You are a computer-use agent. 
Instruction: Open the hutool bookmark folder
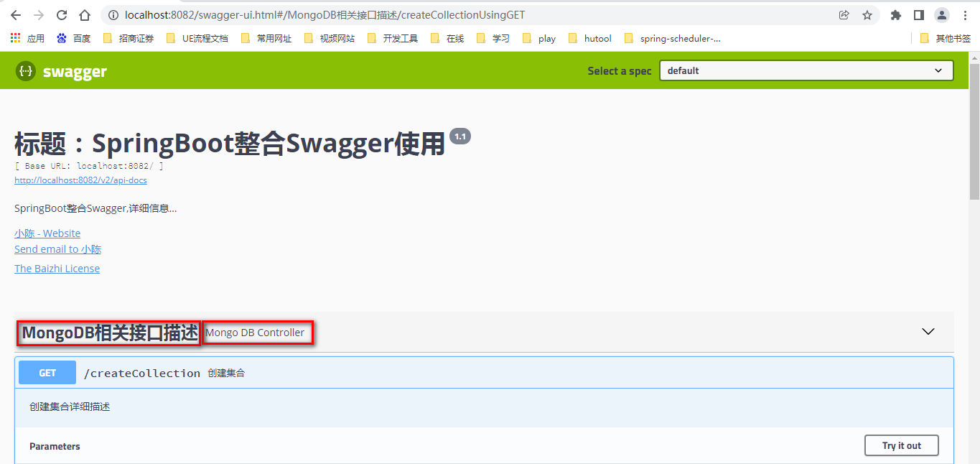[x=589, y=38]
